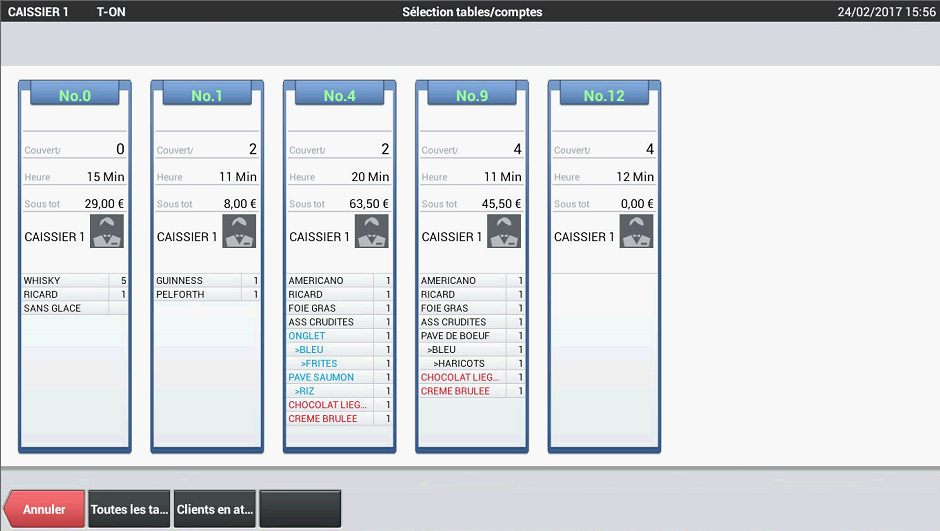This screenshot has height=531, width=940.
Task: Open table No.9 header tab
Action: click(472, 95)
